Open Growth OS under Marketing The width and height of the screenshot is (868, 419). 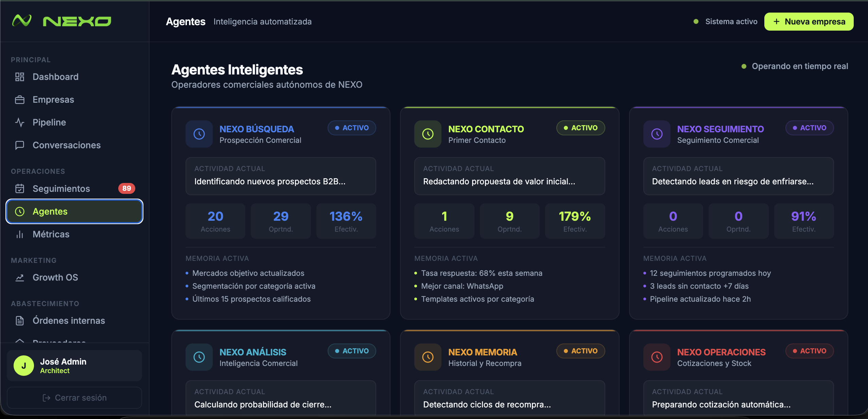tap(74, 278)
